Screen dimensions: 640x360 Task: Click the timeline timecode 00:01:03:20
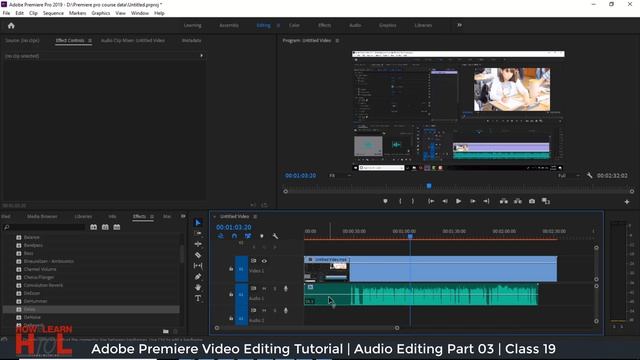pyautogui.click(x=233, y=227)
